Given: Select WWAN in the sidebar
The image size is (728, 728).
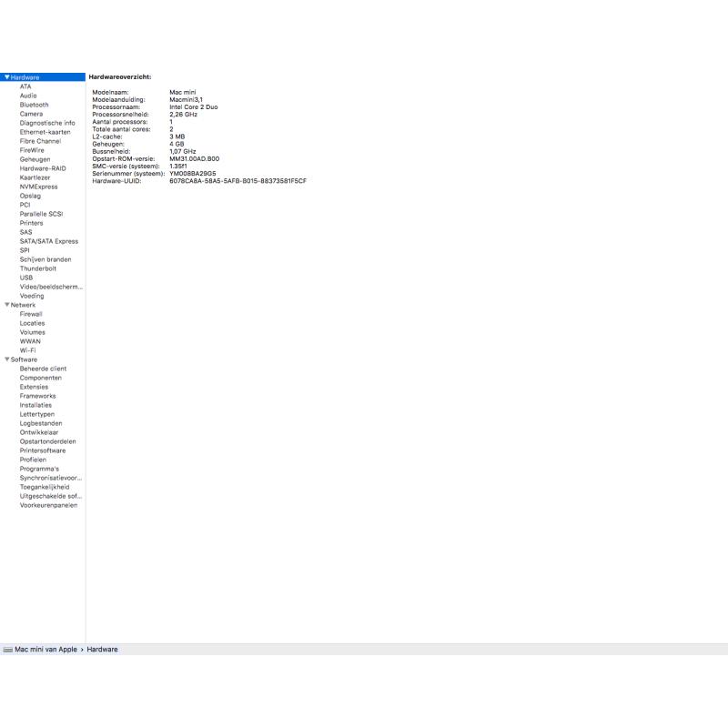Looking at the screenshot, I should coord(30,341).
